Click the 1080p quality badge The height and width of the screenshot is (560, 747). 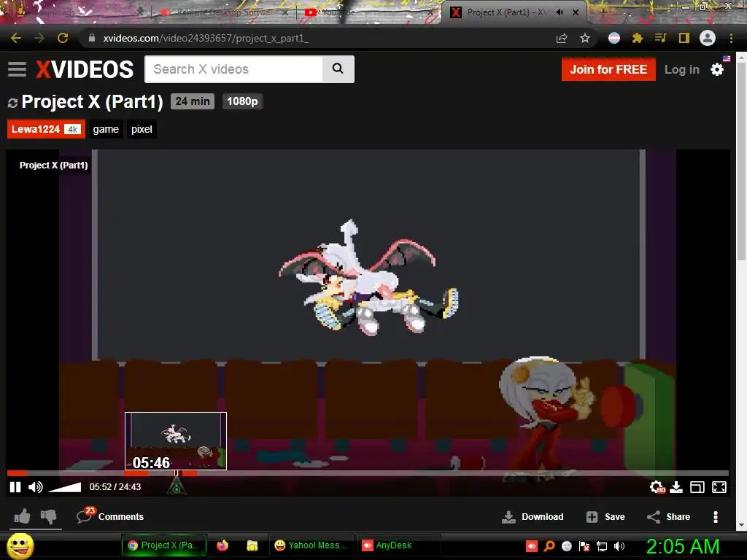pos(242,101)
